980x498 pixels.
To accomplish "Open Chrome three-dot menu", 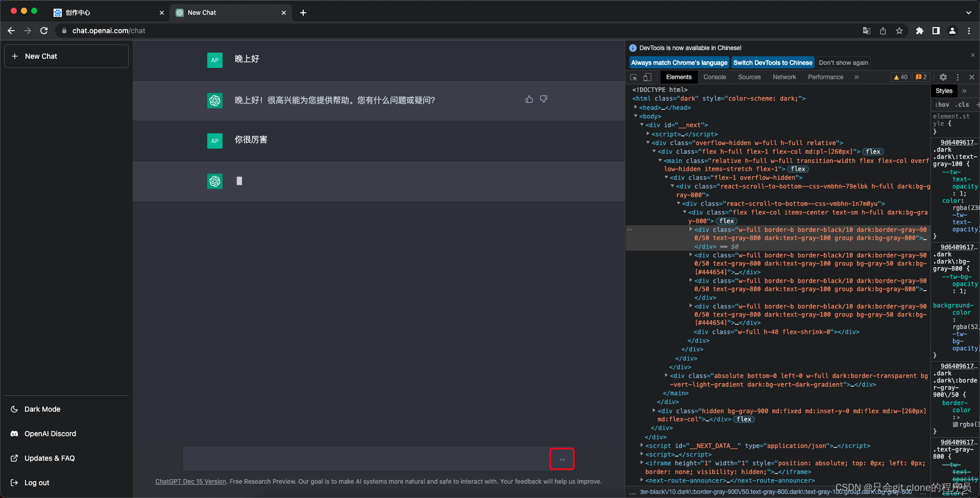I will (969, 31).
